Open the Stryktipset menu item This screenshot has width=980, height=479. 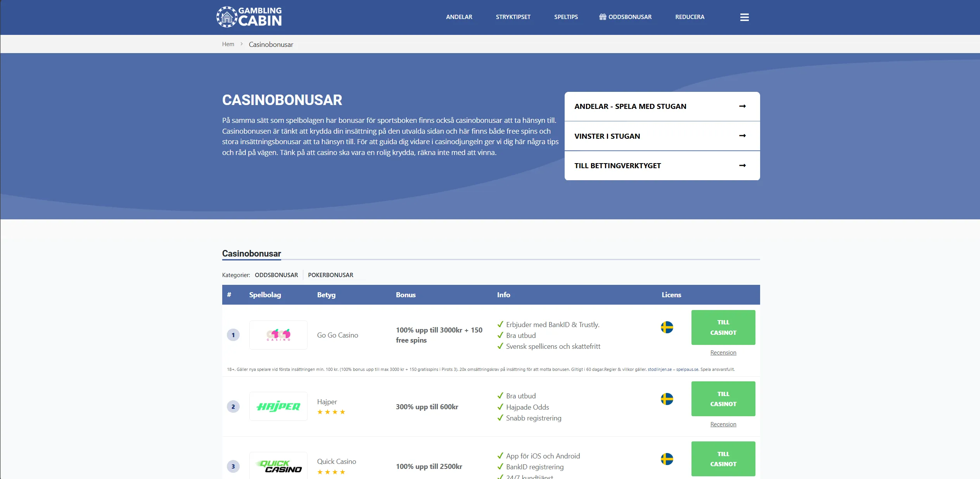coord(513,17)
